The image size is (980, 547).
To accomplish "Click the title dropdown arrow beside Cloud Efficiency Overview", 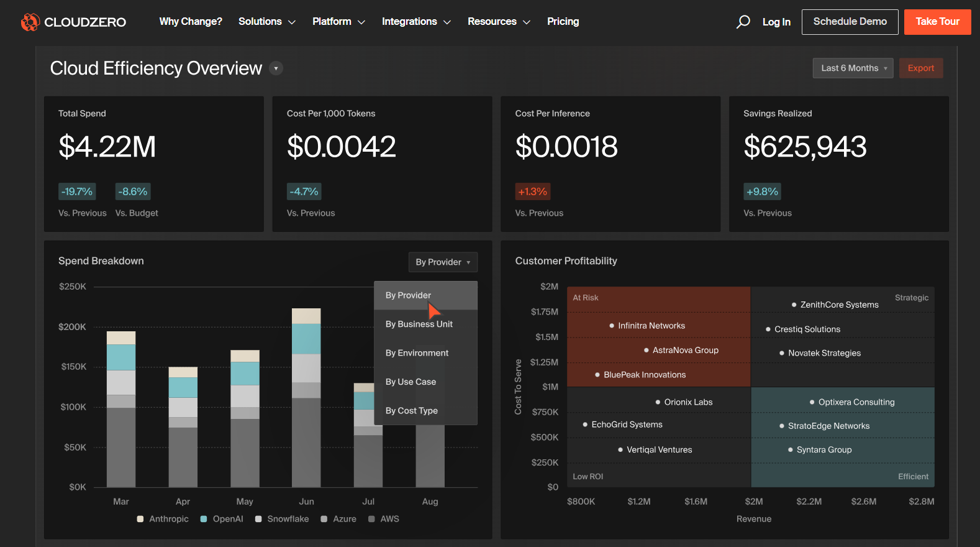I will pos(276,68).
